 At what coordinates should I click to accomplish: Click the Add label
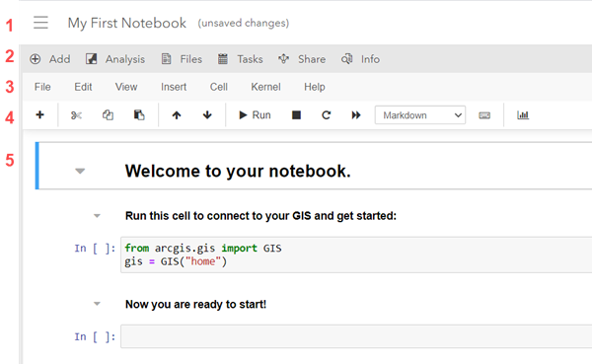59,59
